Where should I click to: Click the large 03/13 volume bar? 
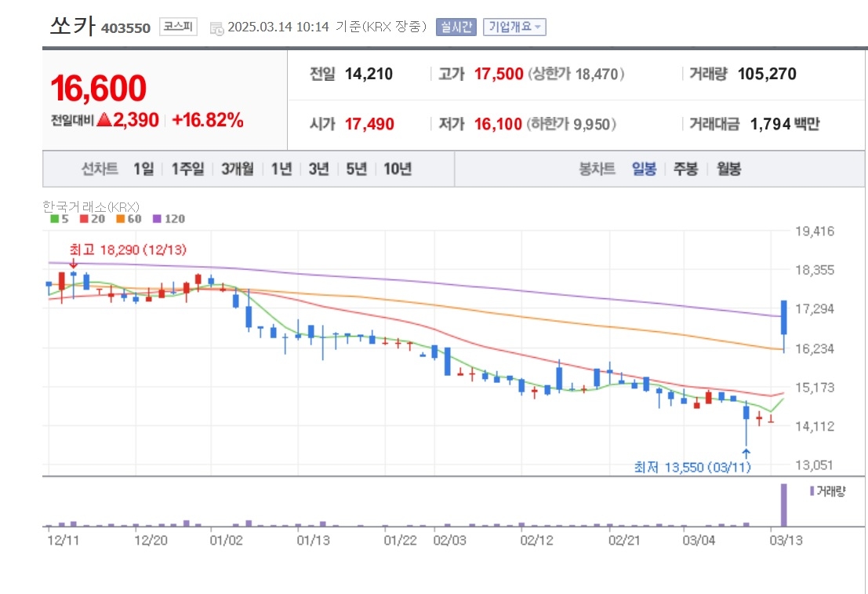point(783,505)
